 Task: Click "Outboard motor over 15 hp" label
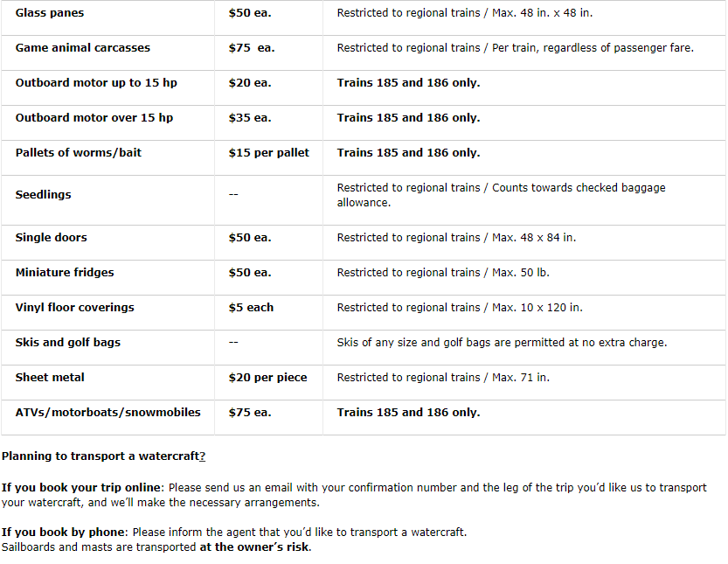click(x=94, y=118)
